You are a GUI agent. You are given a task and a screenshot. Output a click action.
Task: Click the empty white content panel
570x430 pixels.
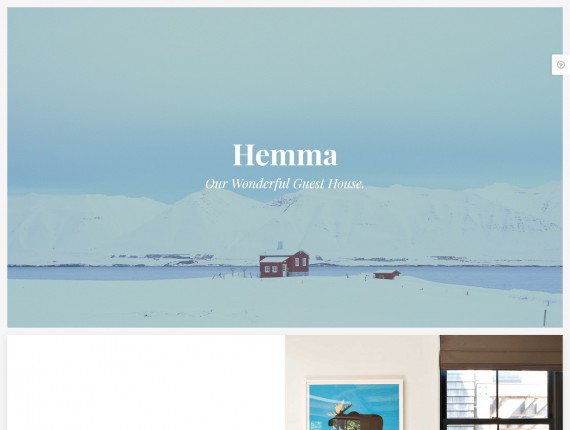tap(146, 382)
